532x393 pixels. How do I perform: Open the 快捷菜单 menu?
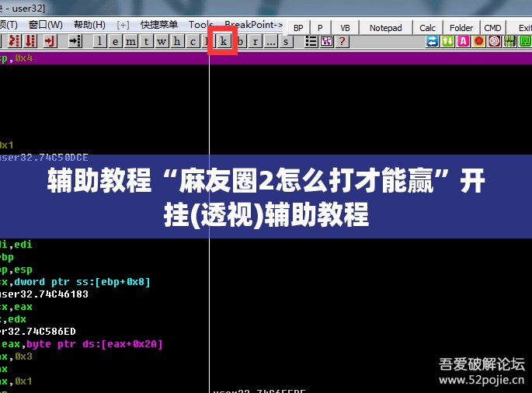point(159,24)
